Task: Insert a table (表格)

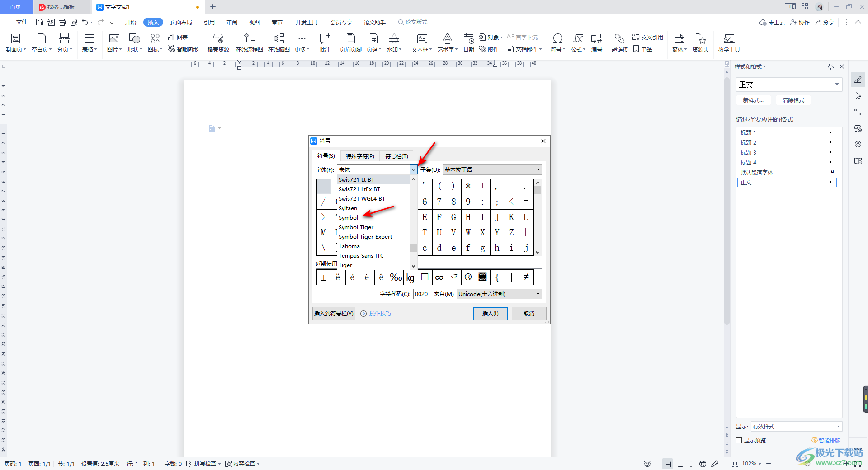Action: pos(90,43)
